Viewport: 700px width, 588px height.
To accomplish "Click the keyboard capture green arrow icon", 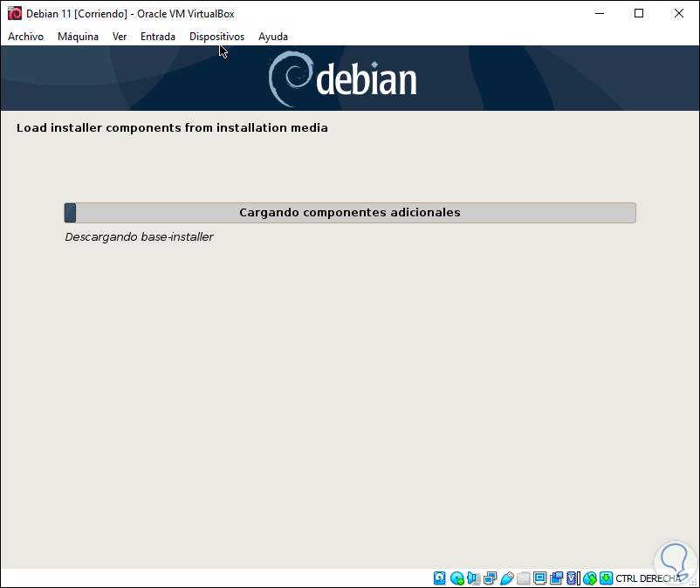I will click(x=607, y=578).
